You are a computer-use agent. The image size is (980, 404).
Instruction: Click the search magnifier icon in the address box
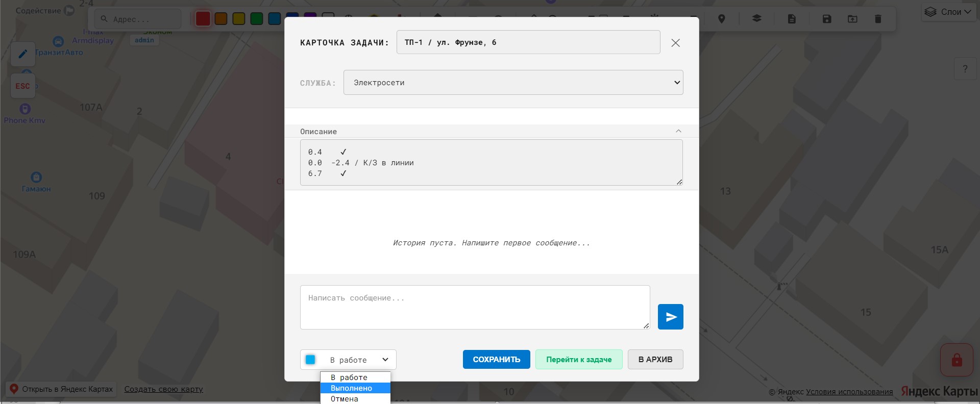[104, 19]
